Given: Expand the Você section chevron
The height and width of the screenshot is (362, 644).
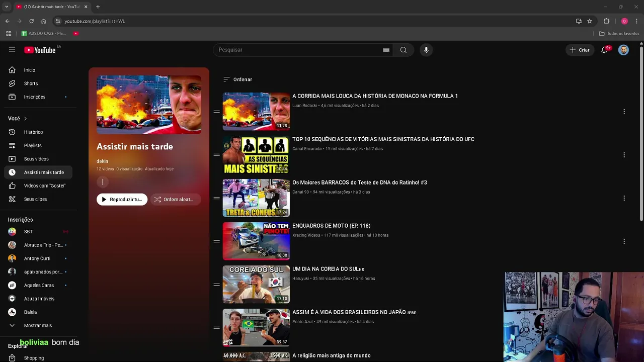Looking at the screenshot, I should tap(25, 119).
